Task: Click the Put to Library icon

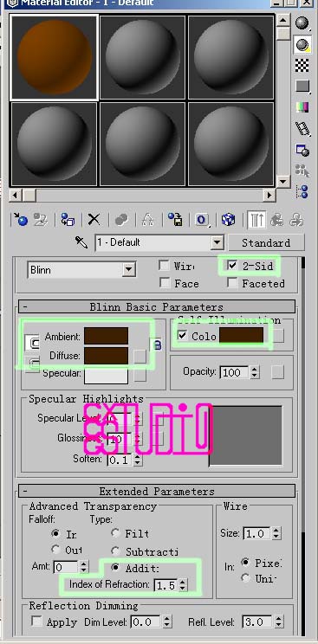Action: 175,220
